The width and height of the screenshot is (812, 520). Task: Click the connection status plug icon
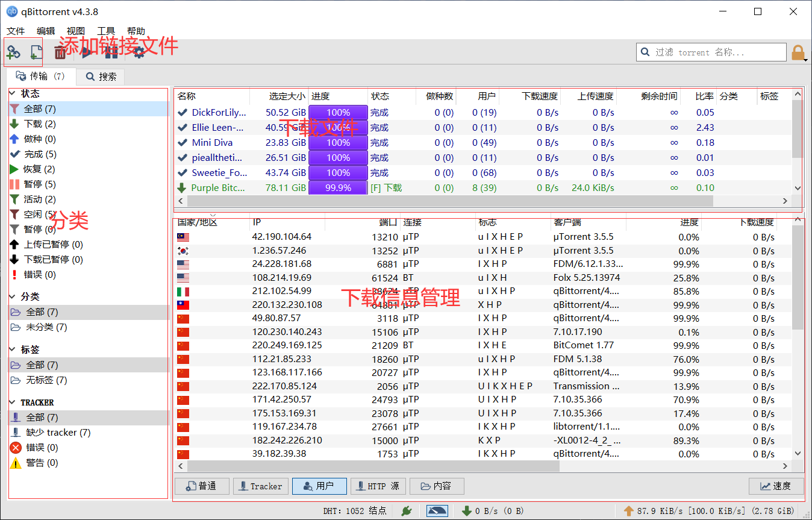(406, 510)
